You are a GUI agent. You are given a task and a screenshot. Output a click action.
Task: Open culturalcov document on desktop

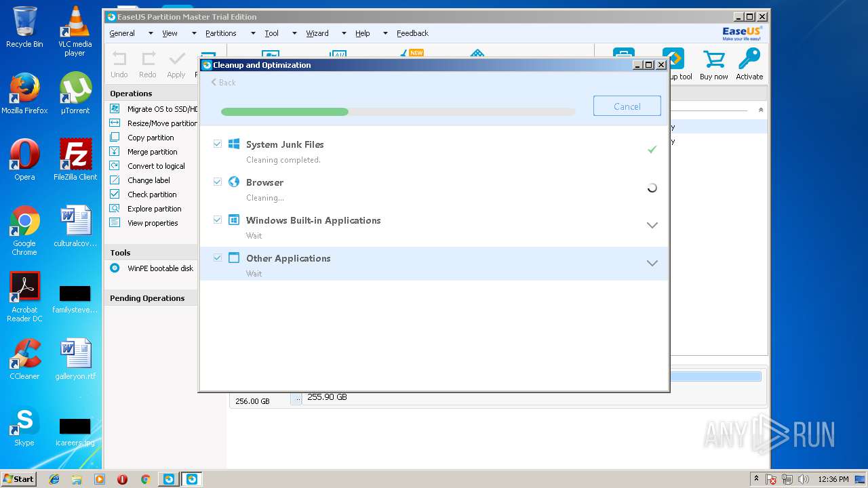[x=75, y=226]
